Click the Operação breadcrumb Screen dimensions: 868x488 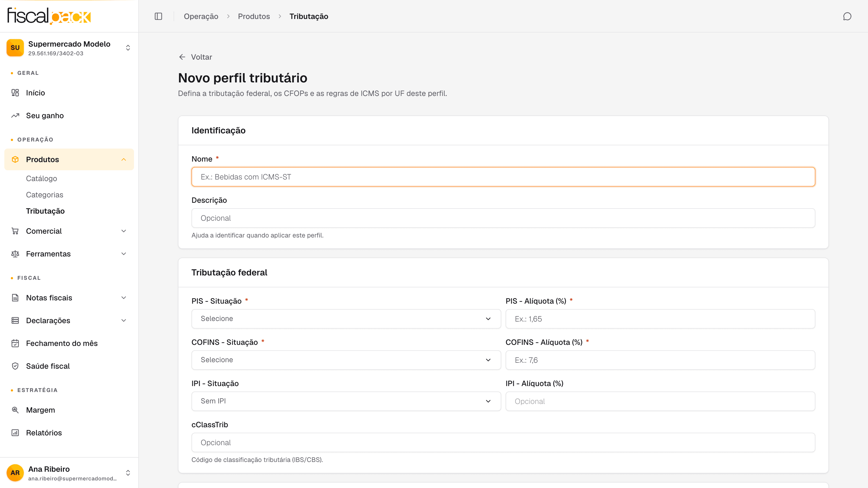pos(201,16)
